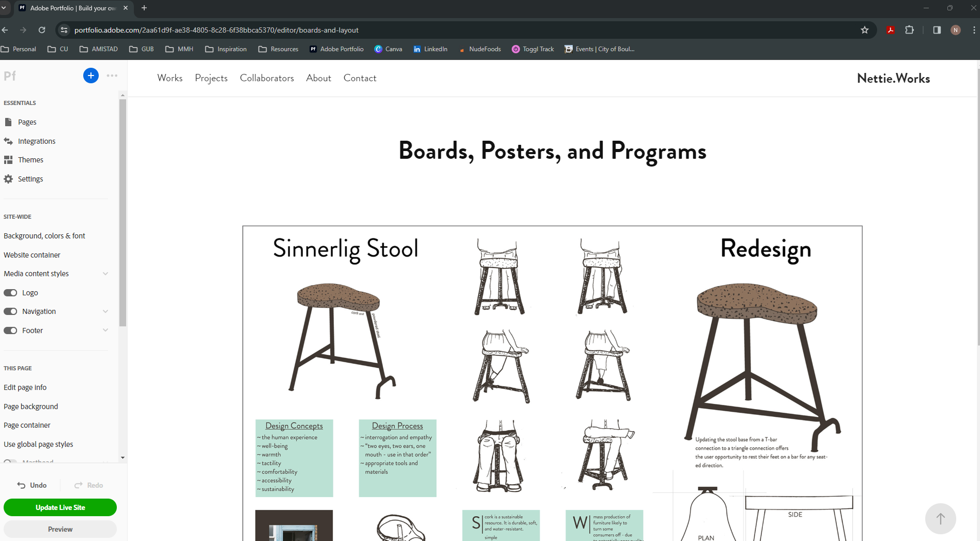Open Settings with gear icon
Image resolution: width=980 pixels, height=541 pixels.
tap(30, 179)
